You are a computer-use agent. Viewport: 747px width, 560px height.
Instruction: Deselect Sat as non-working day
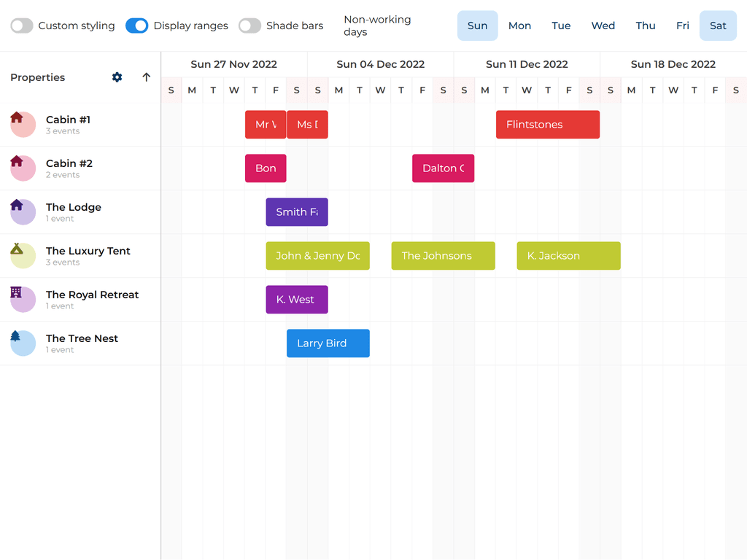point(718,26)
